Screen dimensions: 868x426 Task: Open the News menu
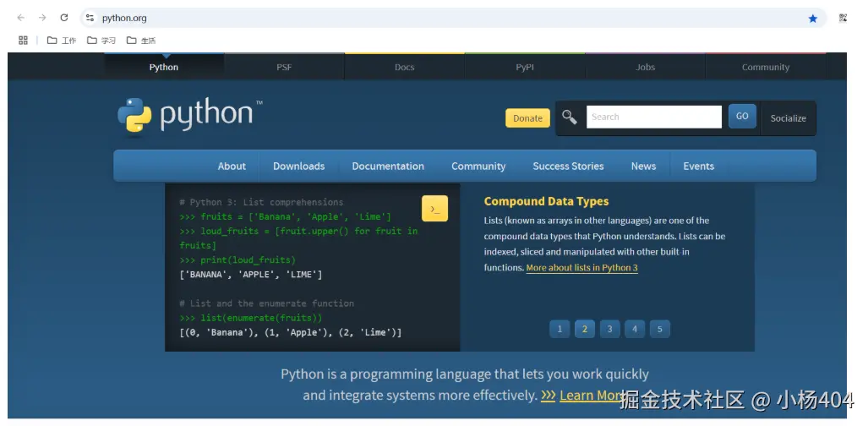pyautogui.click(x=643, y=167)
